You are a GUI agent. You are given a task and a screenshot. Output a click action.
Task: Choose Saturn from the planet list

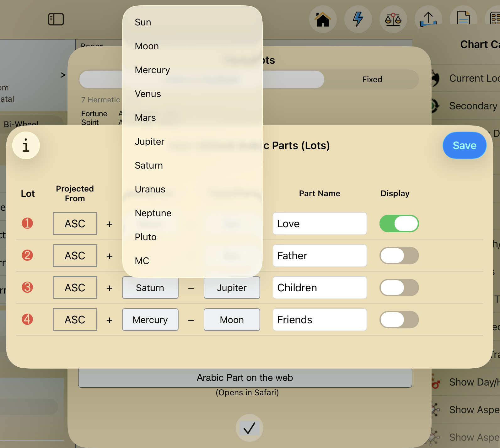click(192, 165)
